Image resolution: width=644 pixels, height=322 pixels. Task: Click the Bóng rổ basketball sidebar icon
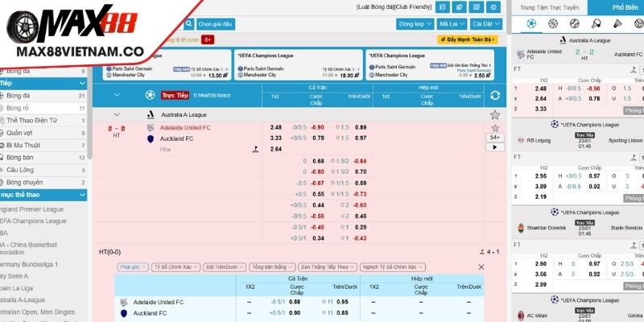tap(2, 108)
